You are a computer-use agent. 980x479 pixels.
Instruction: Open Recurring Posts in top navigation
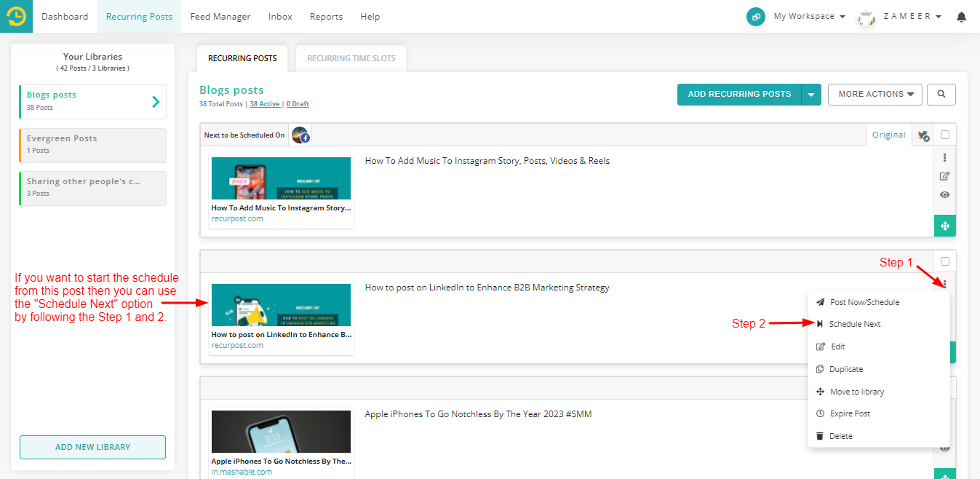click(139, 17)
